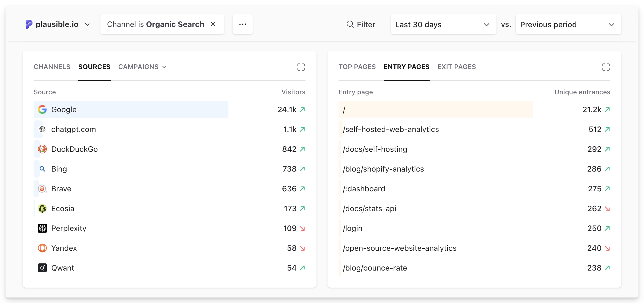Click the Ecosia source icon

click(x=42, y=208)
